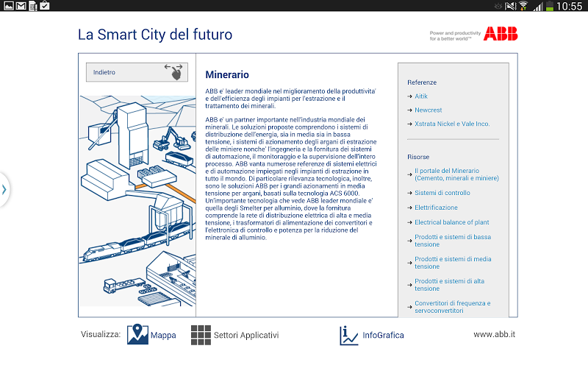Screen dimensions: 588x368
Task: Open the Settori Applicativi grid icon
Action: 201,335
